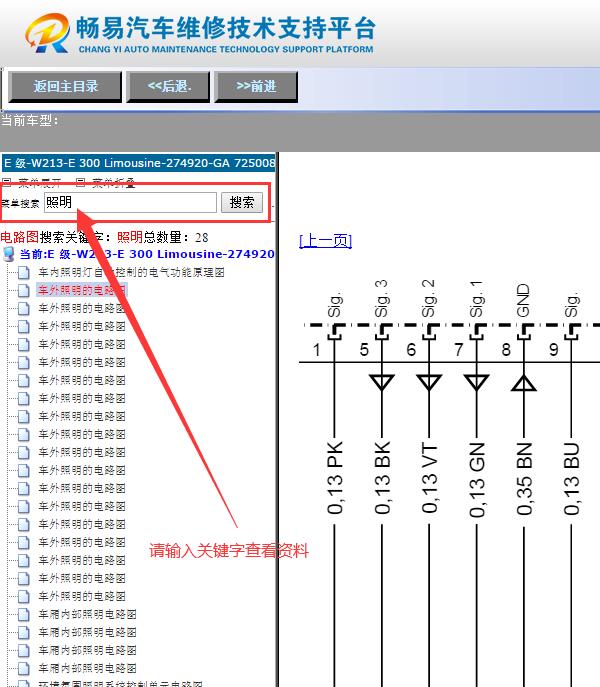Click pin number 5 in the connector diagram
This screenshot has height=687, width=600.
pyautogui.click(x=364, y=350)
